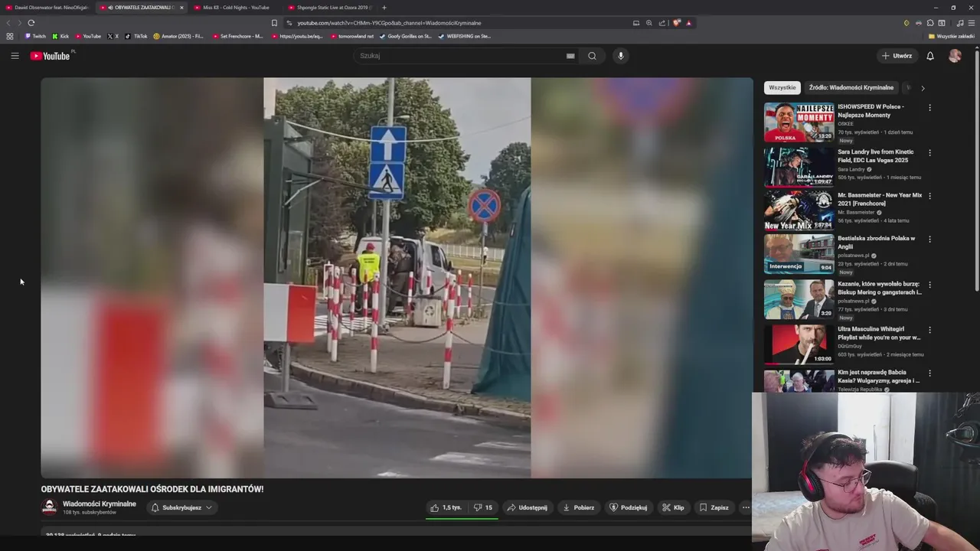The height and width of the screenshot is (551, 980).
Task: Open options menu for Ultra Masculine video
Action: click(930, 330)
